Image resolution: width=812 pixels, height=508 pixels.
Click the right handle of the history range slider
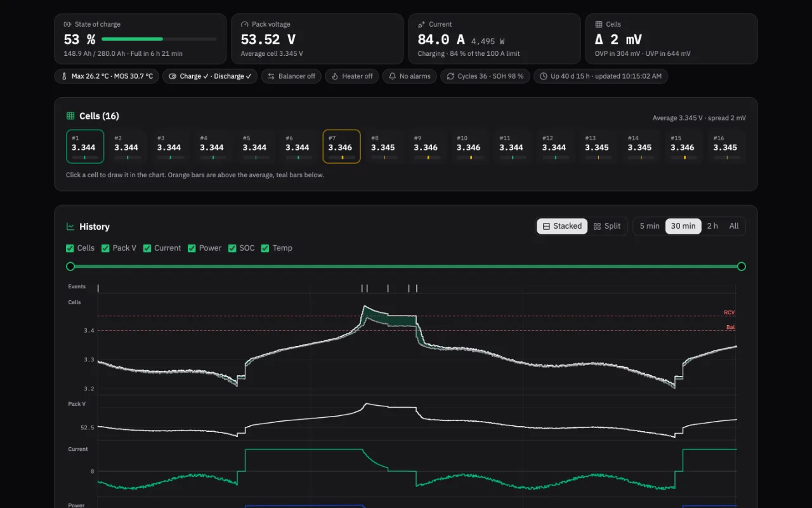(742, 267)
